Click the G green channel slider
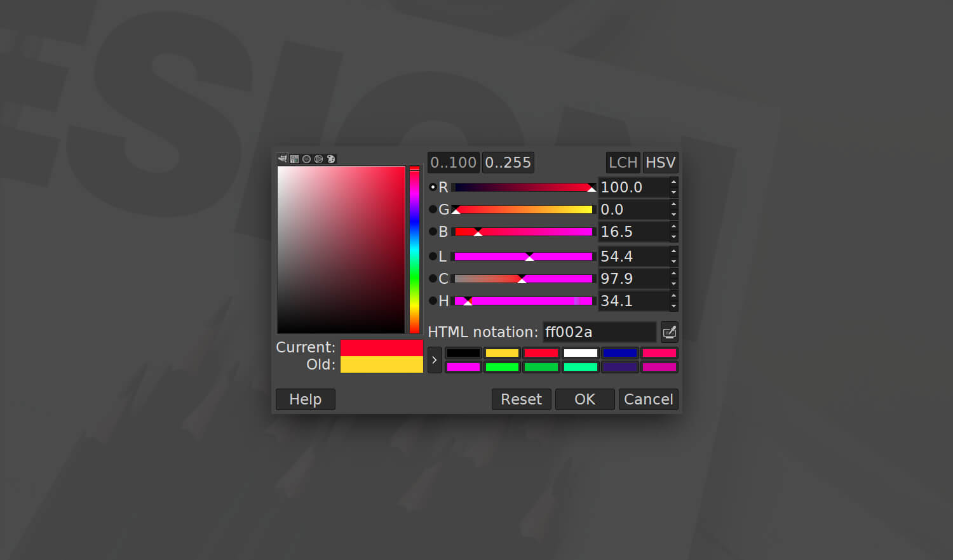The width and height of the screenshot is (953, 560). 524,210
